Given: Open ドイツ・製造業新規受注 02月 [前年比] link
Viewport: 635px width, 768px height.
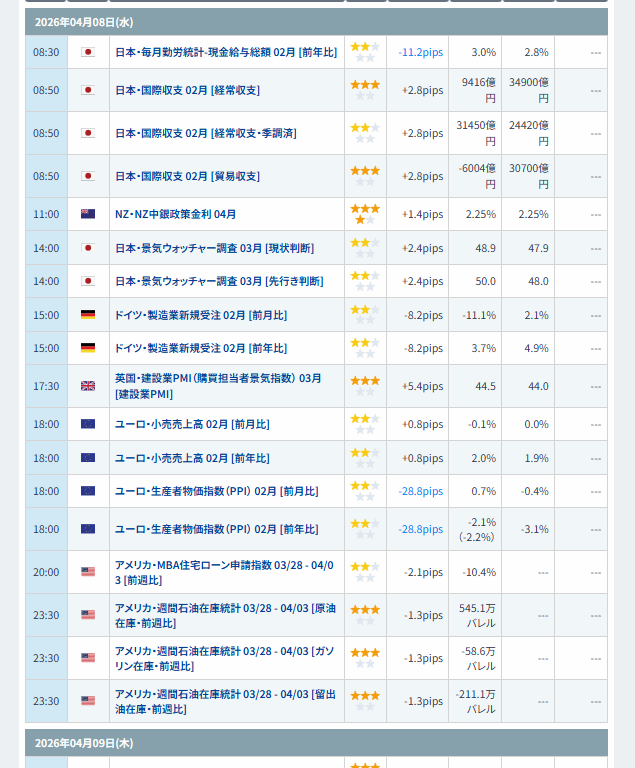Looking at the screenshot, I should 200,348.
